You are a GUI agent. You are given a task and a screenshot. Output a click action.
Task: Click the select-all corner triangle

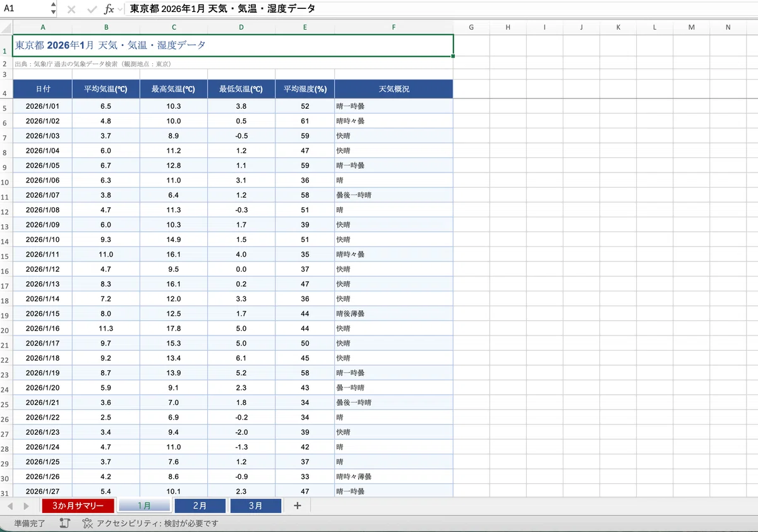[6, 27]
